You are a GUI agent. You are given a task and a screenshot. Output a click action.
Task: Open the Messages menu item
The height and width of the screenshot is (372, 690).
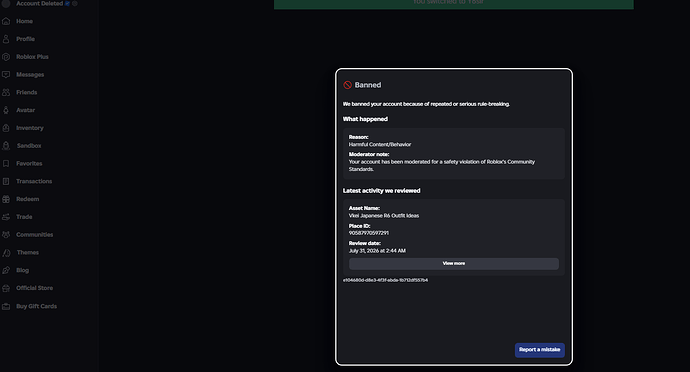coord(30,74)
